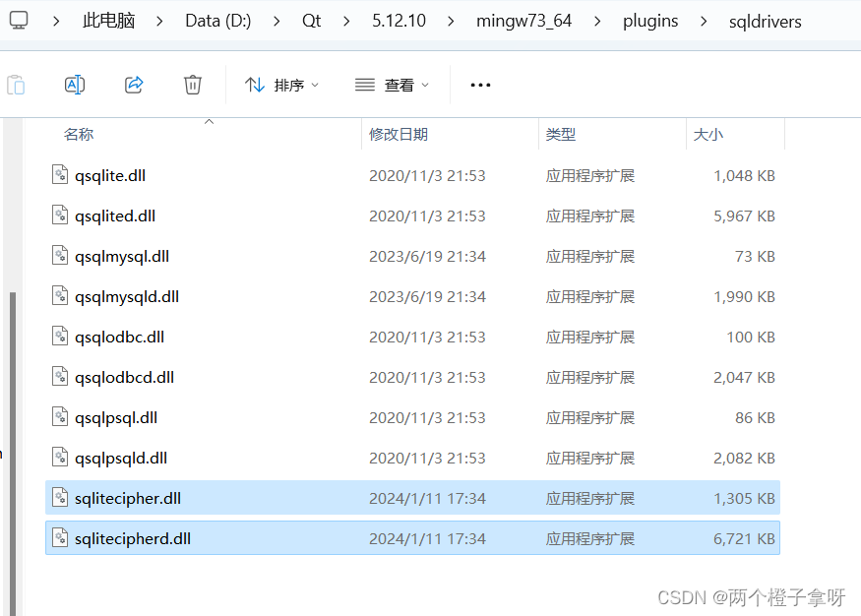Image resolution: width=861 pixels, height=616 pixels.
Task: Click the Share icon
Action: pos(134,85)
